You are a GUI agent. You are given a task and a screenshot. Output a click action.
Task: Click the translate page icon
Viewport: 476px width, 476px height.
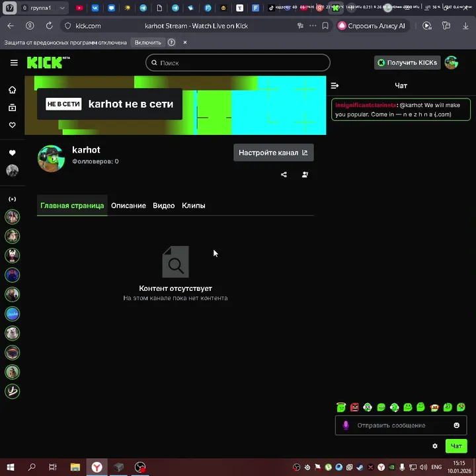[x=300, y=26]
